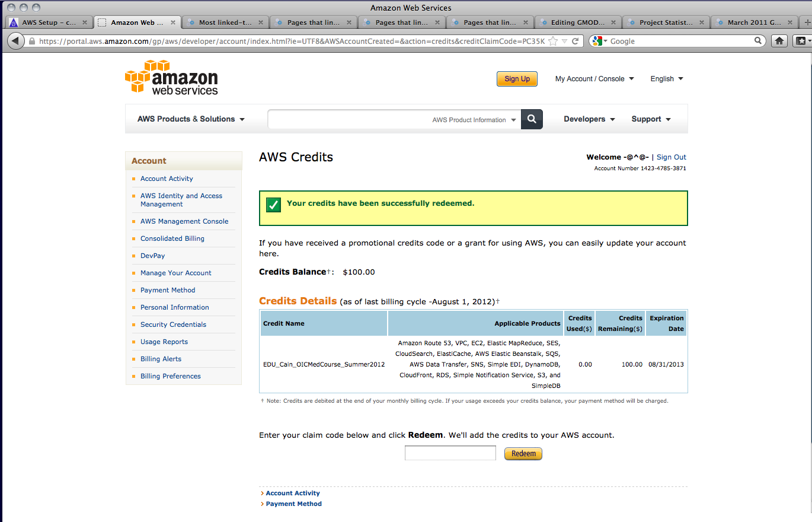Open the English language dropdown

coord(667,79)
